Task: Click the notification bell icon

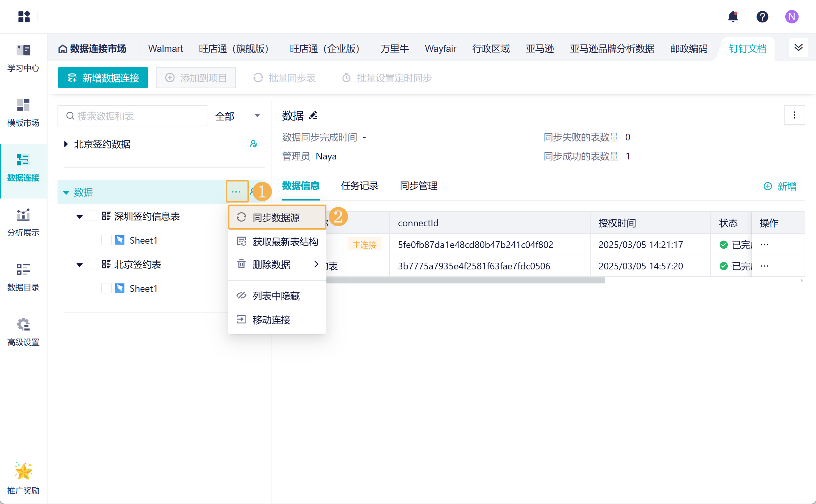Action: click(x=733, y=17)
